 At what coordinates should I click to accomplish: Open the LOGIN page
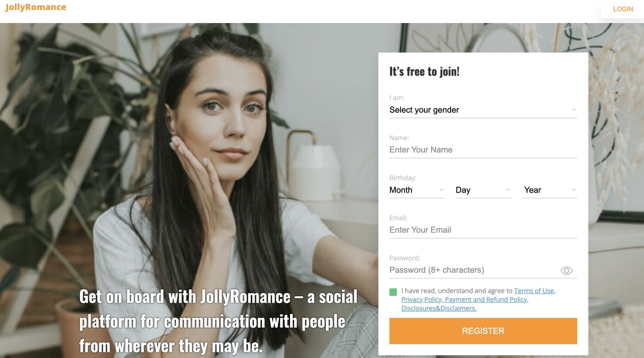pyautogui.click(x=623, y=9)
